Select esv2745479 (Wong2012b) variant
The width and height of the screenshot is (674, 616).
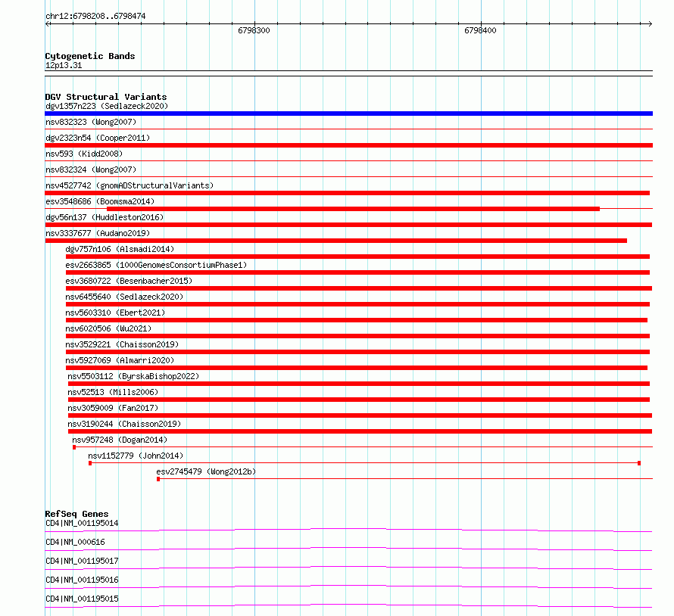[206, 471]
